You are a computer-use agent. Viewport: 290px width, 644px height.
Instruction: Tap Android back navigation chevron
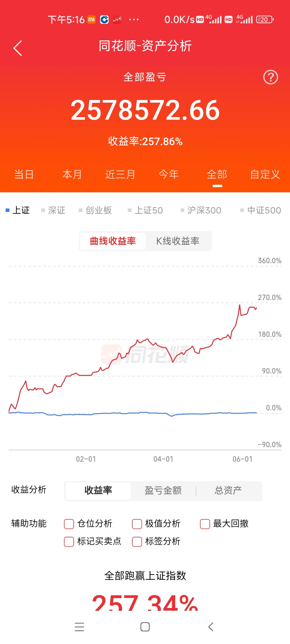pyautogui.click(x=211, y=627)
